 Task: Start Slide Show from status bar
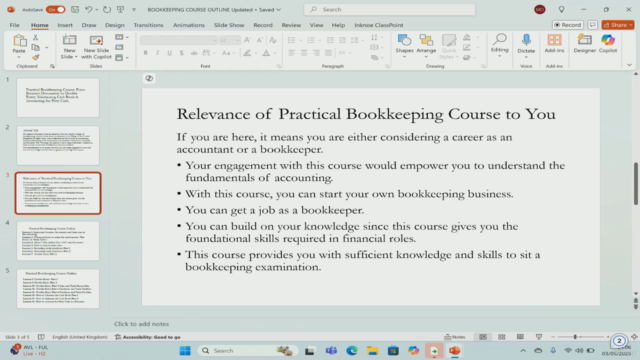point(539,337)
